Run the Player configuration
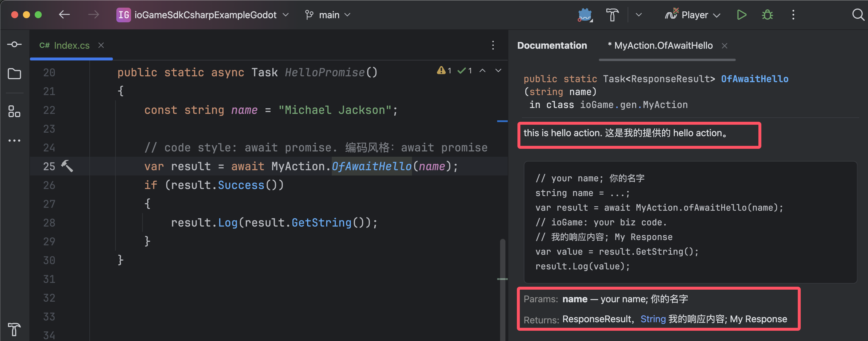The width and height of the screenshot is (868, 341). 741,15
